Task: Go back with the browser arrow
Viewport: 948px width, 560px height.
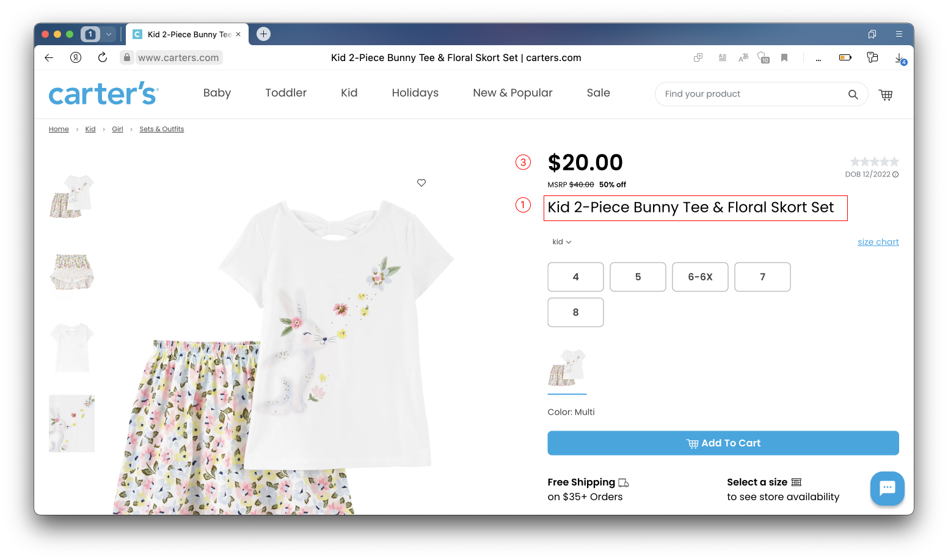Action: 49,57
